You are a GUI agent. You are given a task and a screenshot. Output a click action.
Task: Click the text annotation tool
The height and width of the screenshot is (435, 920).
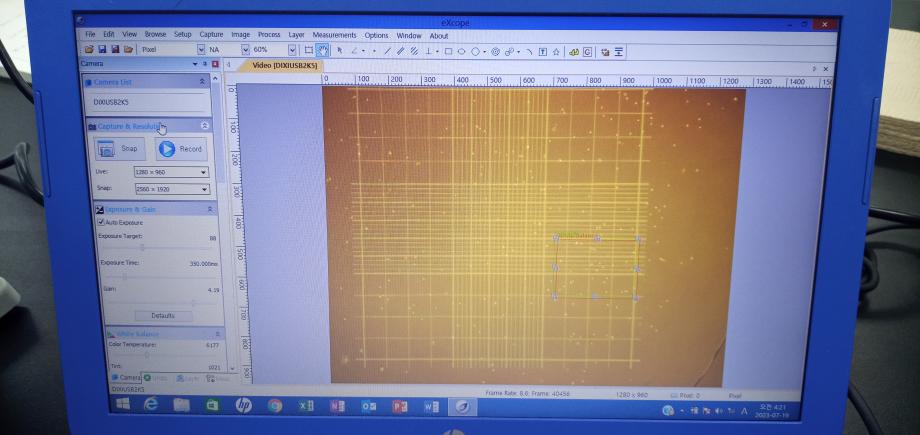click(x=542, y=51)
